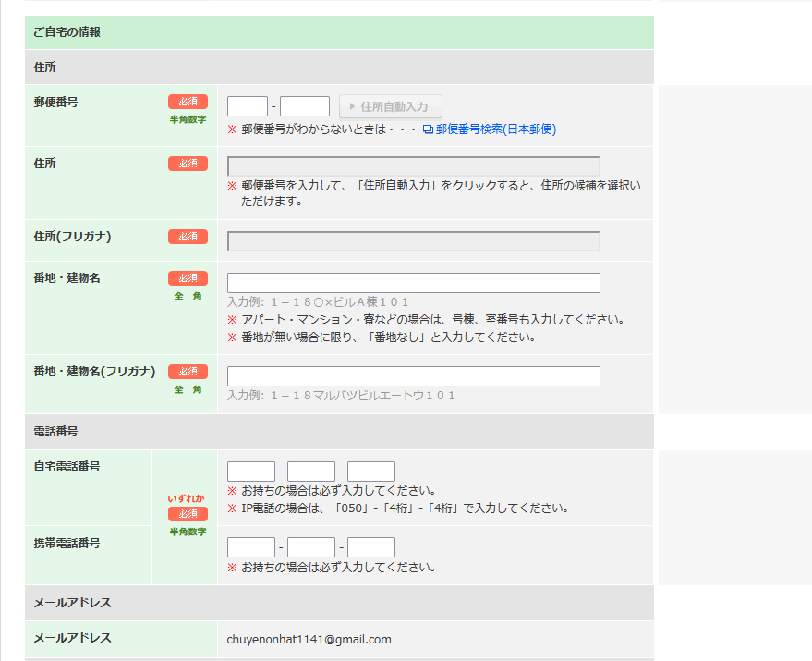812x661 pixels.
Task: Select the 番地・建物名 input field
Action: [x=413, y=283]
